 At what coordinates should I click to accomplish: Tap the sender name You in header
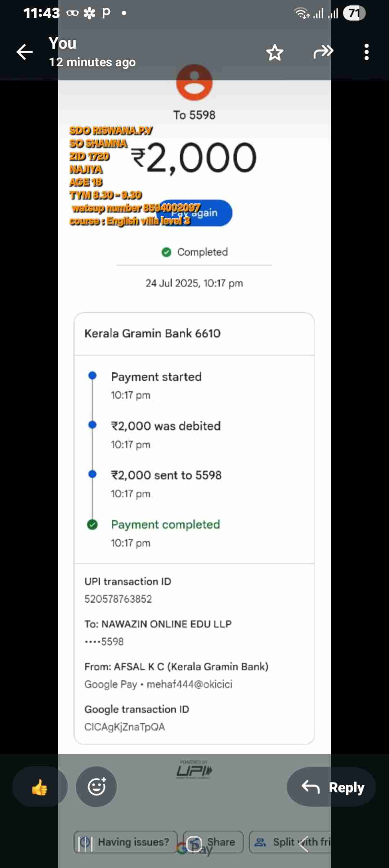[63, 44]
